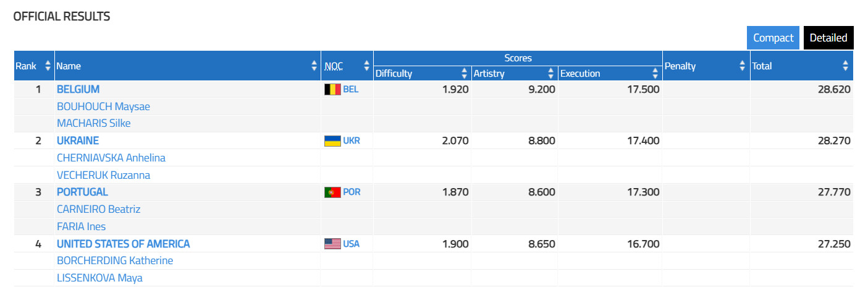868x292 pixels.
Task: Sort table by Rank column arrows
Action: pos(48,66)
